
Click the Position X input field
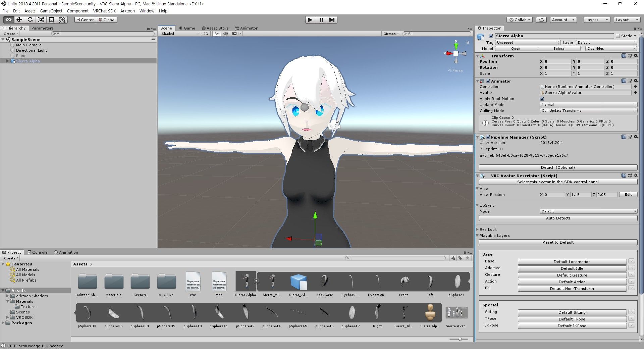(557, 61)
